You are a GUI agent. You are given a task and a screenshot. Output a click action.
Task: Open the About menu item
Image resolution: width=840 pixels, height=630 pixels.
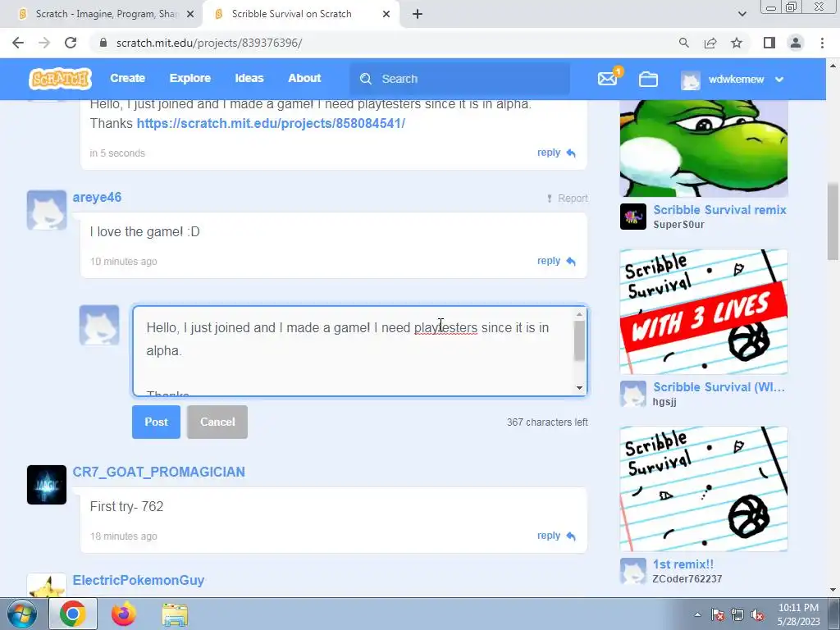click(304, 78)
